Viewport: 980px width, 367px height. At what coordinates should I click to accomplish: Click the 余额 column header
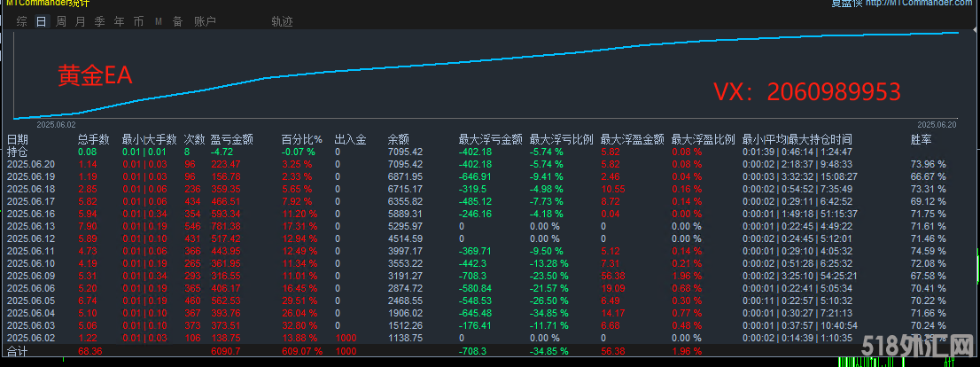pyautogui.click(x=399, y=139)
